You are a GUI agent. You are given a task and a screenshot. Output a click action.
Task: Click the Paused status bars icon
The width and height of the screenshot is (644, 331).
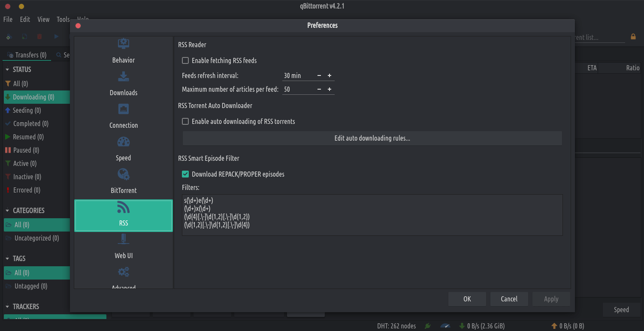tap(8, 150)
